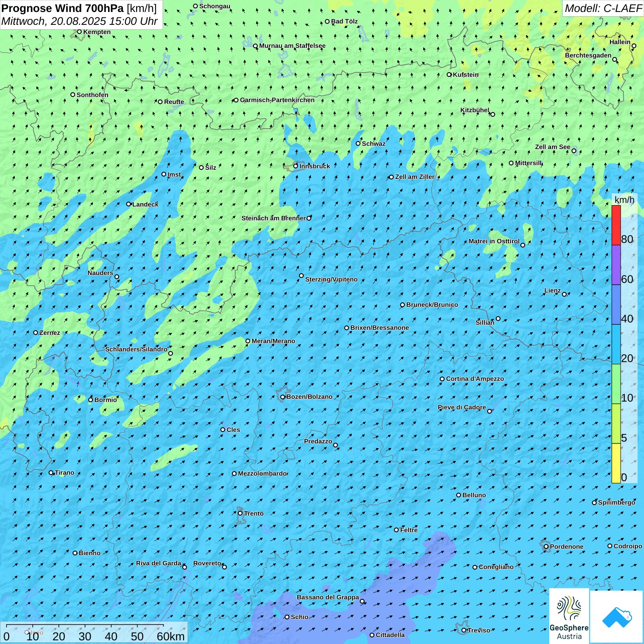
Task: Select the purple legend color band
Action: pos(616,265)
